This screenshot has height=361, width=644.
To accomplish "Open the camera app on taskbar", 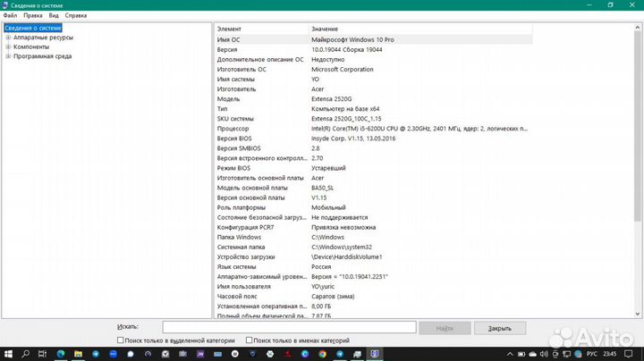I will coord(182,354).
